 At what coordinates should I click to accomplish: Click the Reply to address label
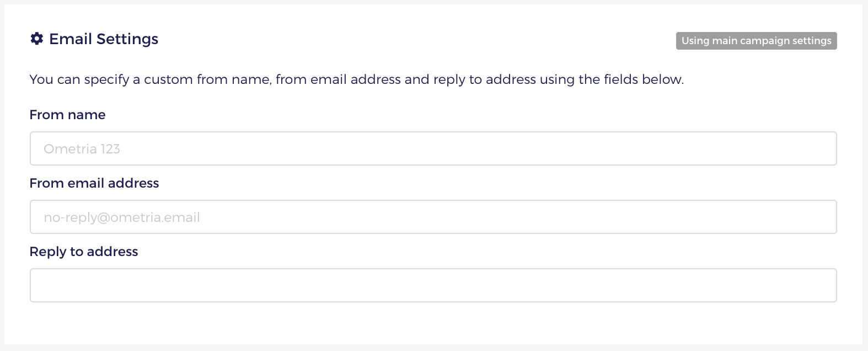[84, 252]
